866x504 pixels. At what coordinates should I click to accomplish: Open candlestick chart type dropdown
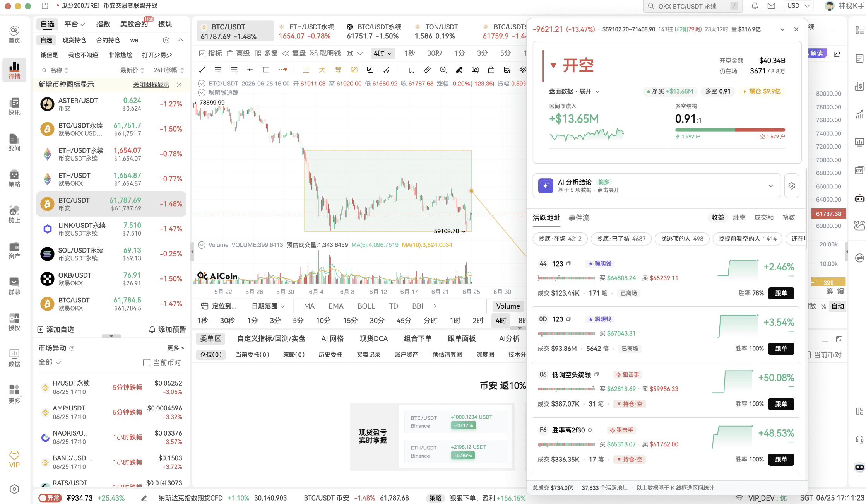[354, 53]
